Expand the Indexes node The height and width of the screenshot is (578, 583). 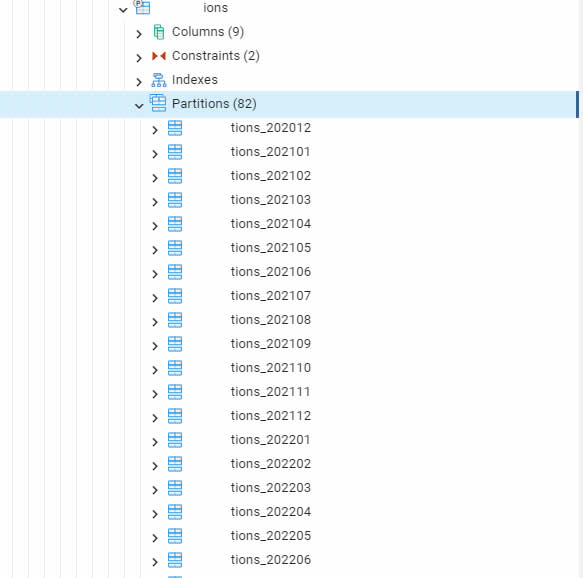coord(139,82)
